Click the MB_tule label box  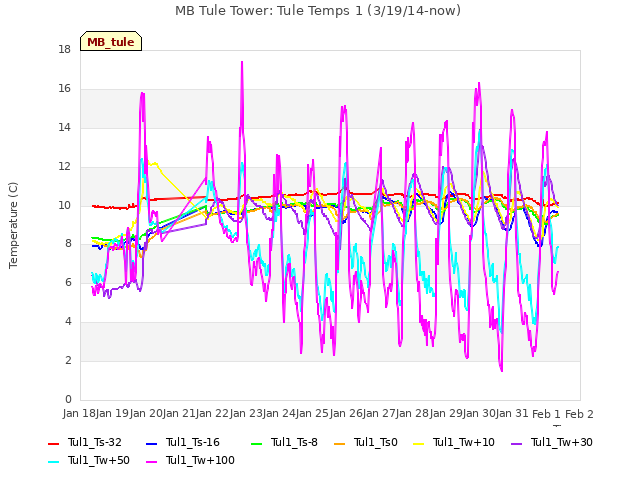tap(111, 41)
